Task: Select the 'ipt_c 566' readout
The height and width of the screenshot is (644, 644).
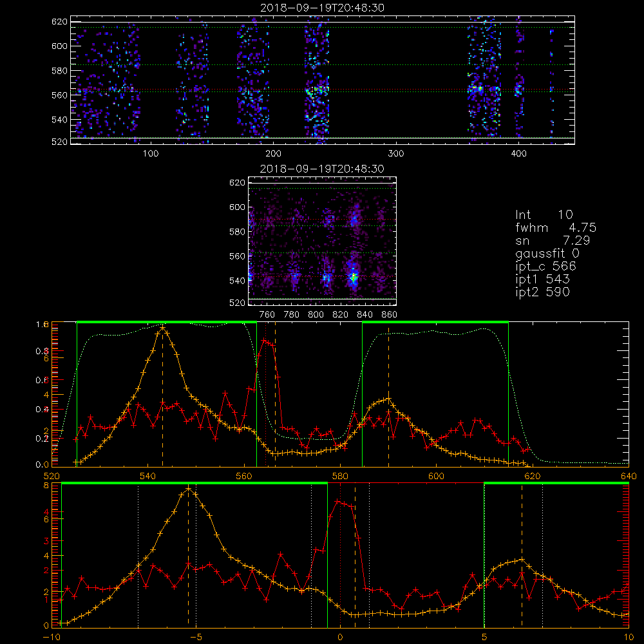Action: [x=546, y=267]
